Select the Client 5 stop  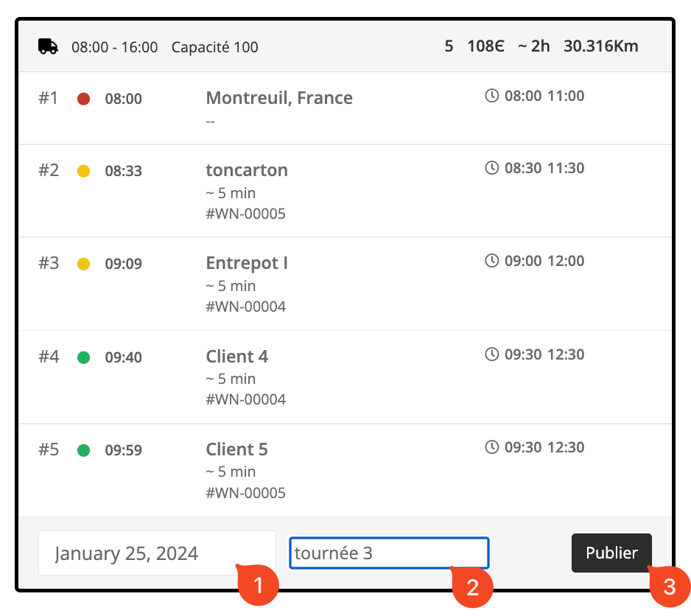coord(237,449)
